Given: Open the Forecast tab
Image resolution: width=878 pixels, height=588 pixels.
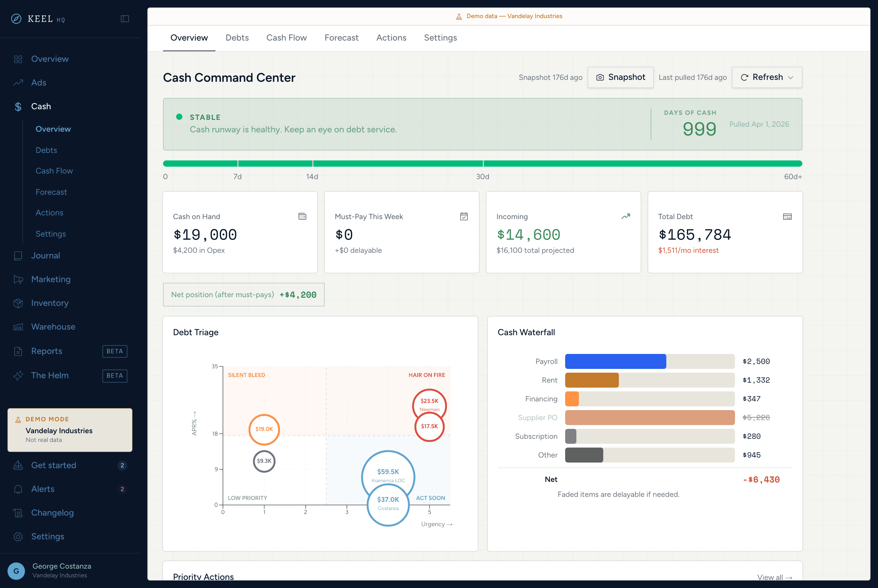Looking at the screenshot, I should click(x=341, y=38).
